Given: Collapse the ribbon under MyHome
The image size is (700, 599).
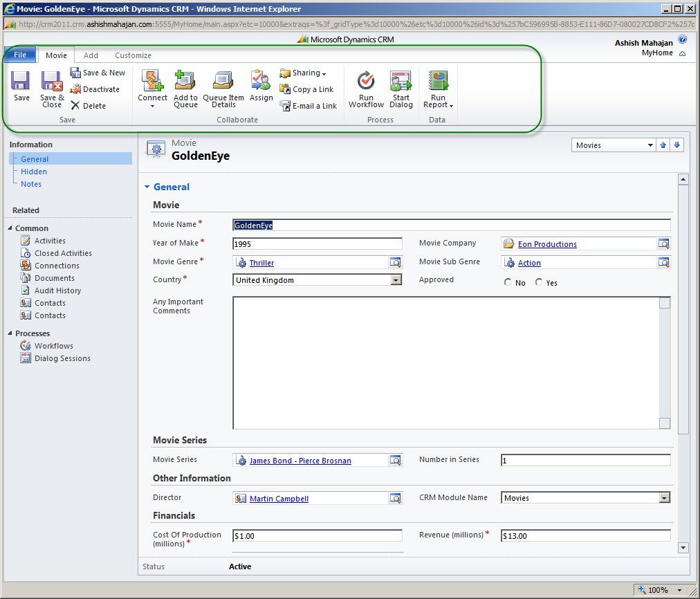Looking at the screenshot, I should (682, 53).
